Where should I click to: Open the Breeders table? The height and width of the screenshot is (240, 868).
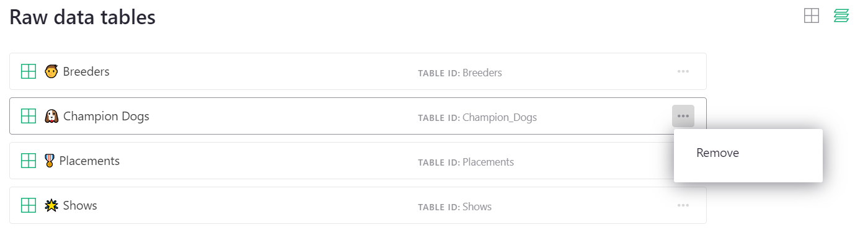pyautogui.click(x=86, y=71)
